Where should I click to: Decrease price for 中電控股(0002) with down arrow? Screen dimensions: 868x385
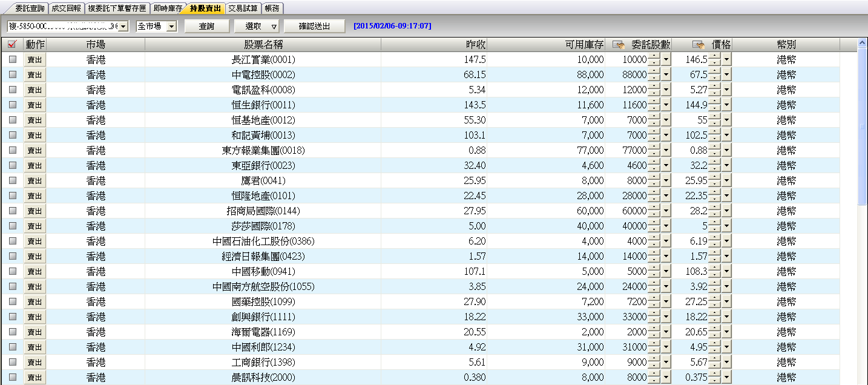714,78
